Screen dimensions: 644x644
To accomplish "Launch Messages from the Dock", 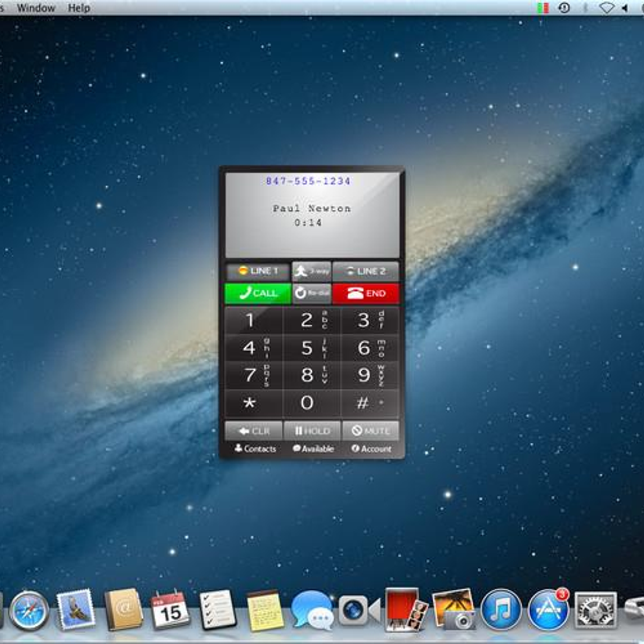I will pyautogui.click(x=312, y=610).
